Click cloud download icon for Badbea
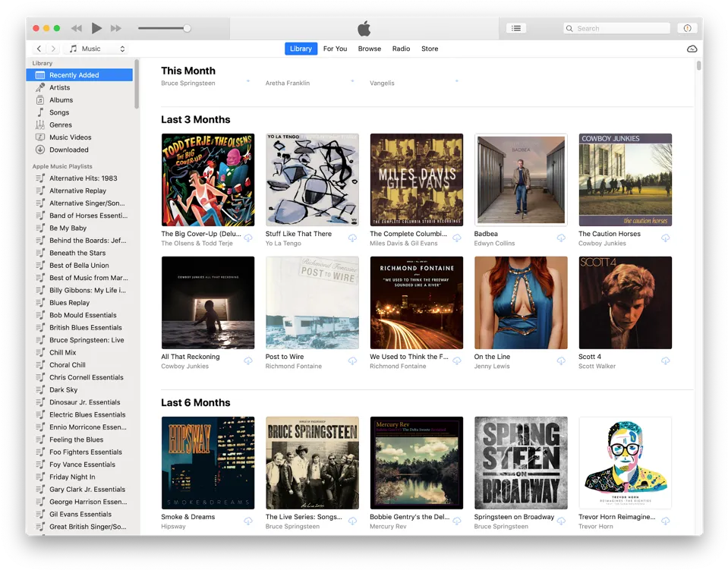 click(x=561, y=238)
